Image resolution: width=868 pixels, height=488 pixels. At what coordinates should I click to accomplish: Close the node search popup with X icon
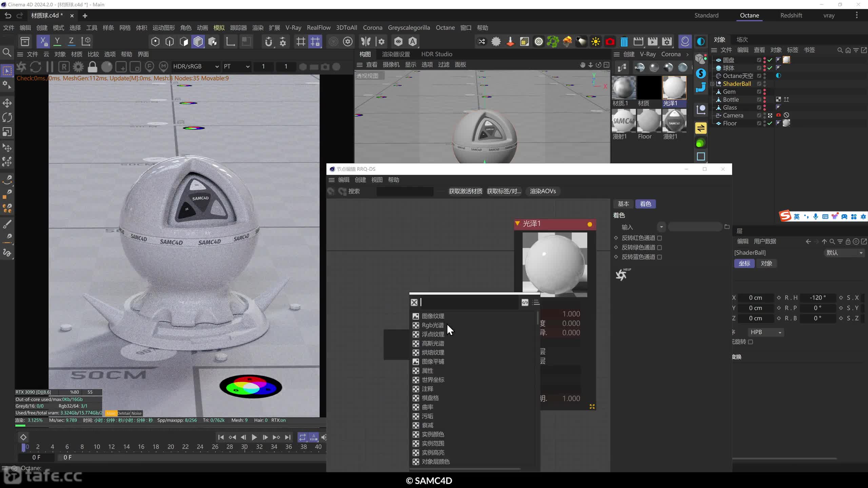[414, 302]
